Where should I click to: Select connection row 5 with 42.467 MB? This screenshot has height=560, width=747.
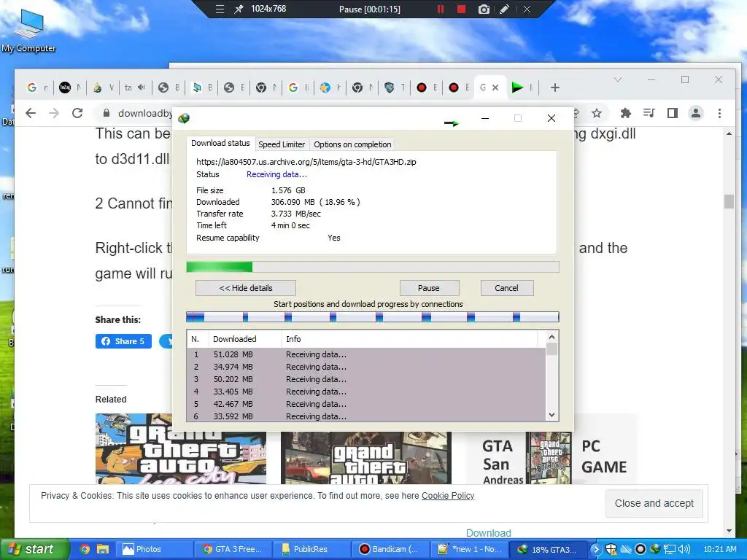[x=366, y=404]
